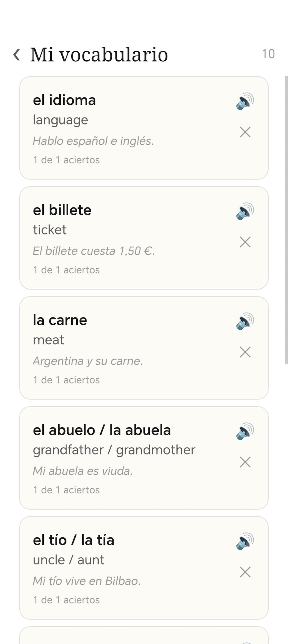Select example sentence 'Mi abuela es viuda.'
The height and width of the screenshot is (644, 288).
pyautogui.click(x=83, y=471)
